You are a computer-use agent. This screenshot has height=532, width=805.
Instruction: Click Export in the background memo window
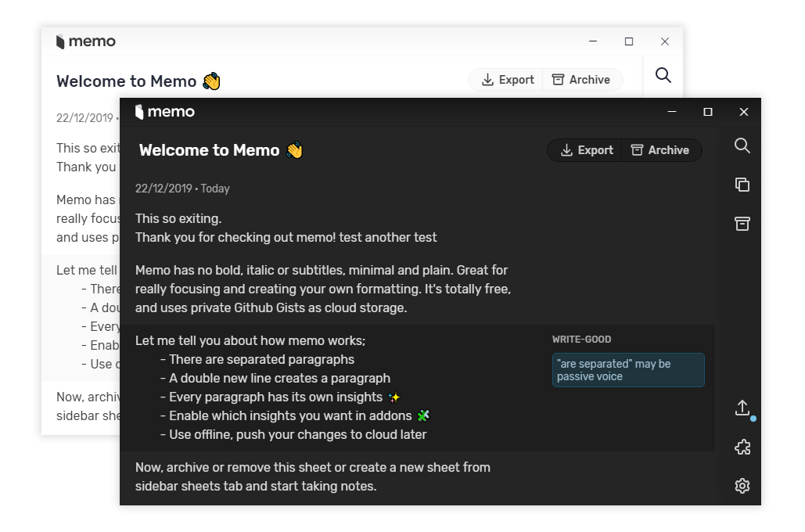pos(506,80)
